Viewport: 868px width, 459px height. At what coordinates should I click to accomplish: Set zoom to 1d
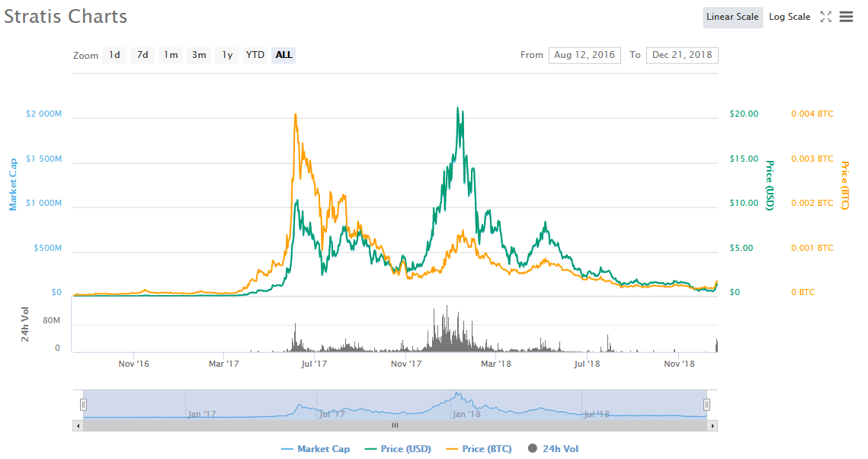coord(114,55)
